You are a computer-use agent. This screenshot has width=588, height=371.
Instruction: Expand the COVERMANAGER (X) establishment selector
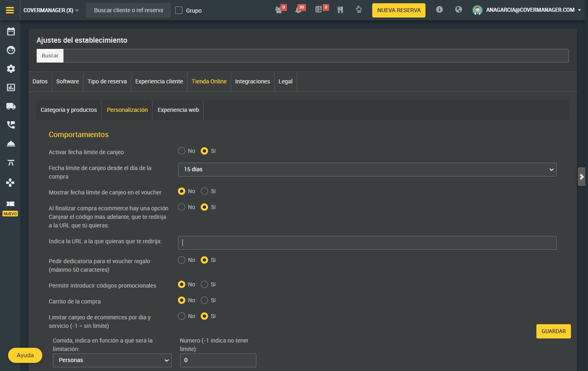pos(51,10)
